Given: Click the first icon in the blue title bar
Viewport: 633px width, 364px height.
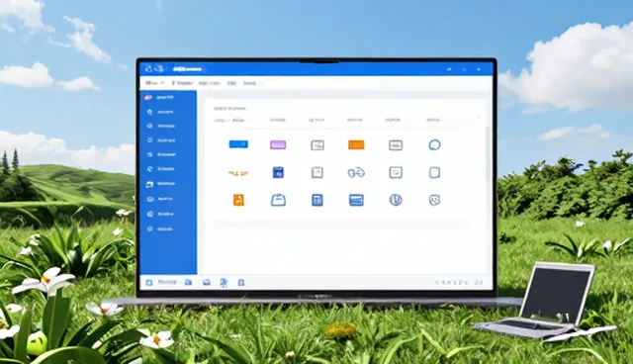Looking at the screenshot, I should coord(148,68).
